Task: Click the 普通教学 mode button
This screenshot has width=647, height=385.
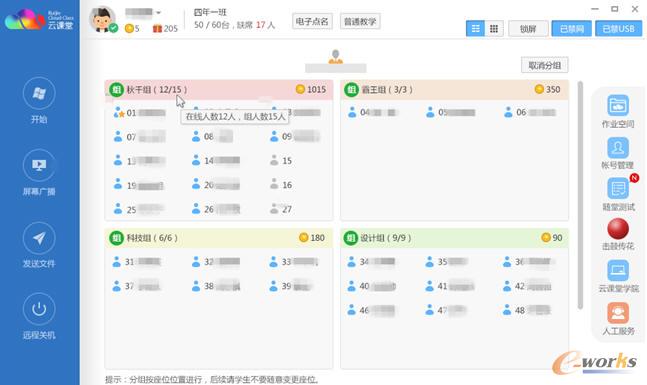Action: pos(360,21)
